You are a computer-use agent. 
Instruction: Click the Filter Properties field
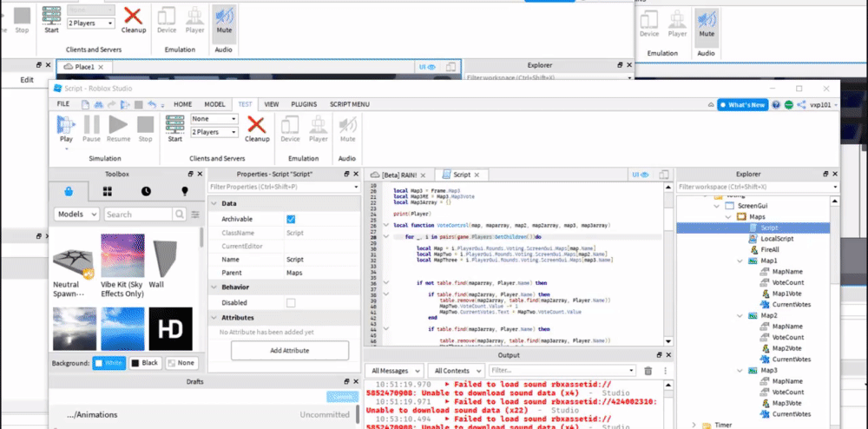(x=284, y=187)
